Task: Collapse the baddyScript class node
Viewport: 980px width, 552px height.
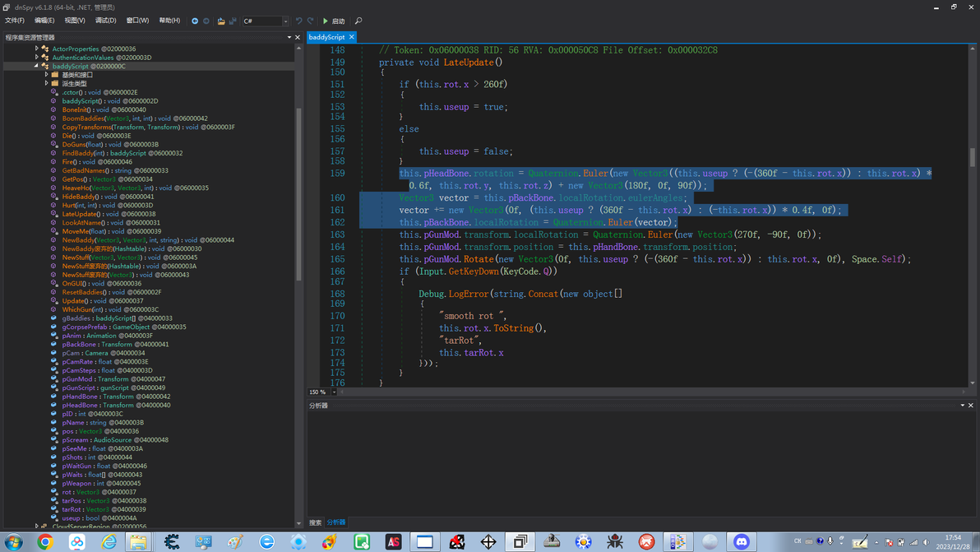Action: (37, 66)
